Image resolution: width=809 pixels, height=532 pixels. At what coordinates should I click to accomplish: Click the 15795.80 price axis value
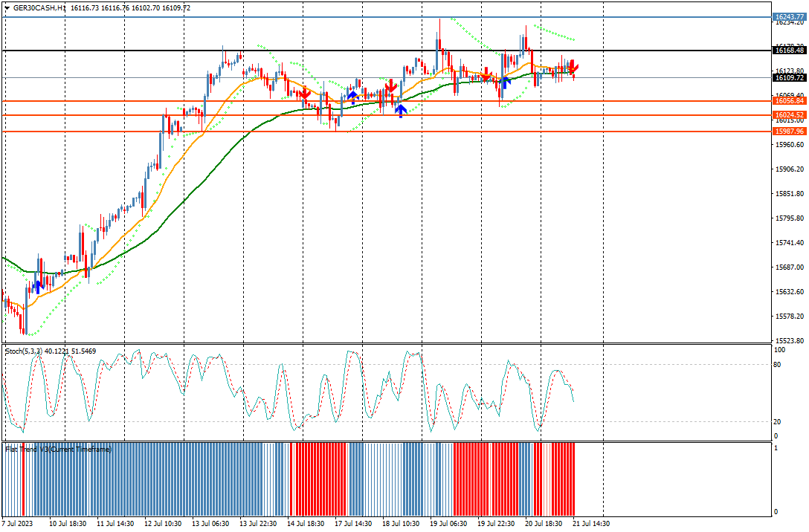point(790,218)
